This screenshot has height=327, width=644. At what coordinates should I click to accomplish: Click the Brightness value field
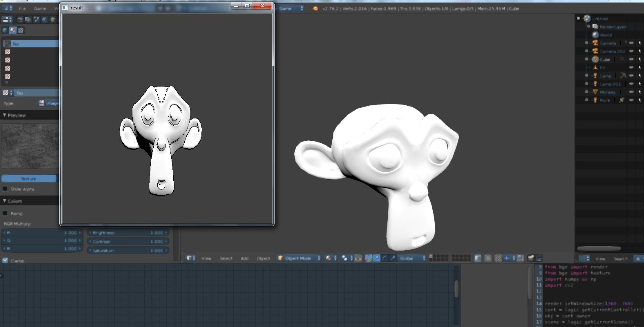[128, 233]
